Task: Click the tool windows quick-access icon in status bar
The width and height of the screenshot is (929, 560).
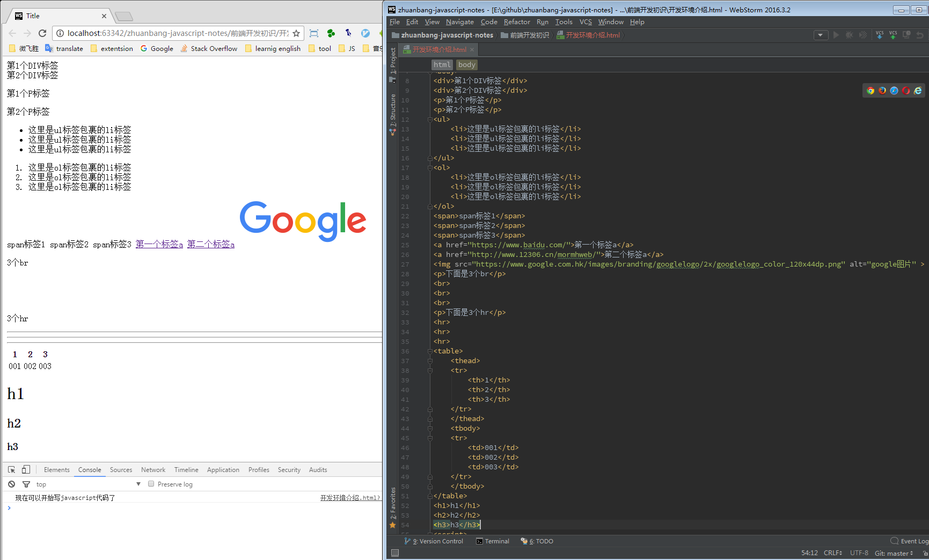Action: 395,553
